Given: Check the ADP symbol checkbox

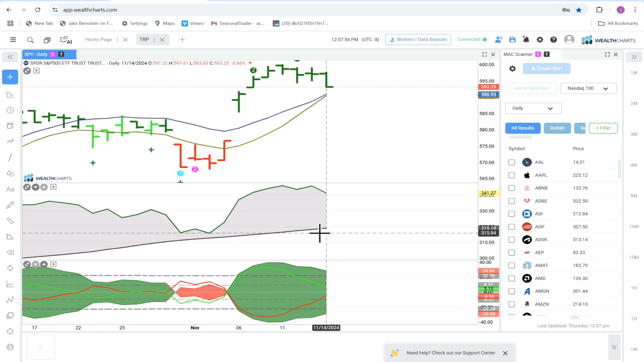Looking at the screenshot, I should pos(512,227).
